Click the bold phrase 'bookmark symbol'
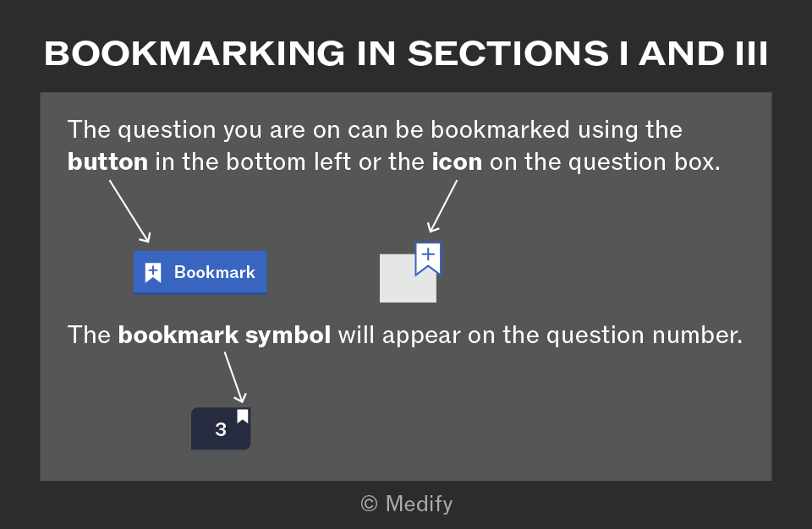 (224, 335)
